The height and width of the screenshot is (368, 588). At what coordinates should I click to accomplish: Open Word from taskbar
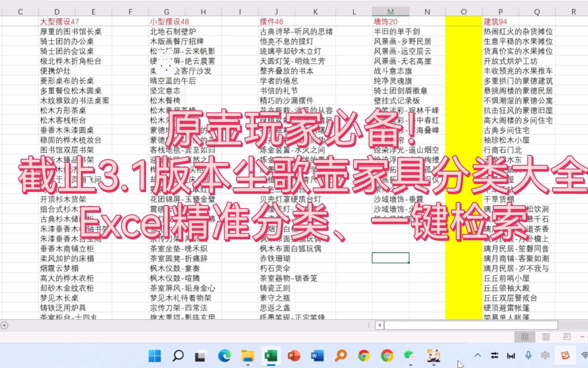click(x=317, y=356)
